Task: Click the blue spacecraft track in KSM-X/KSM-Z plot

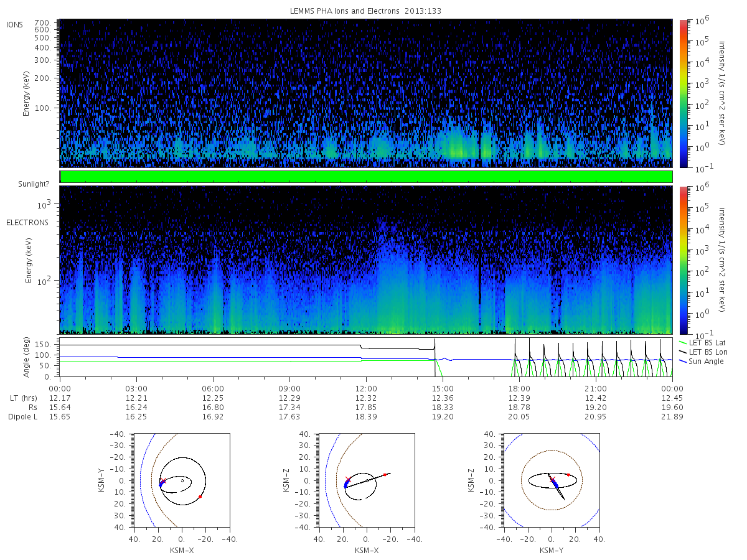Action: 347,484
